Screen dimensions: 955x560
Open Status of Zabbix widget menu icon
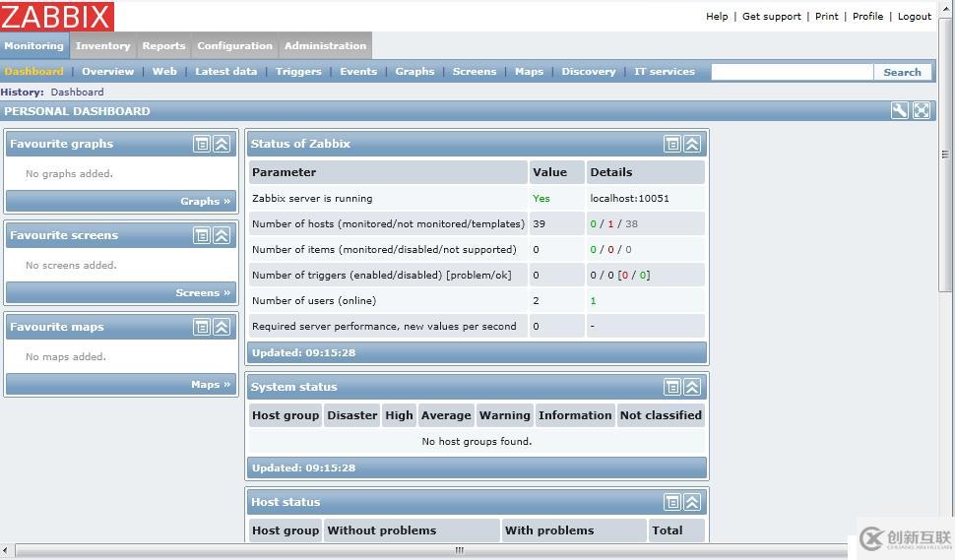coord(672,144)
